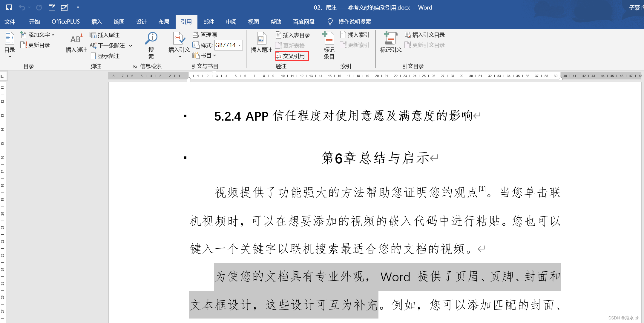
Task: Click the right indent marker on ruler
Action: coord(561,78)
